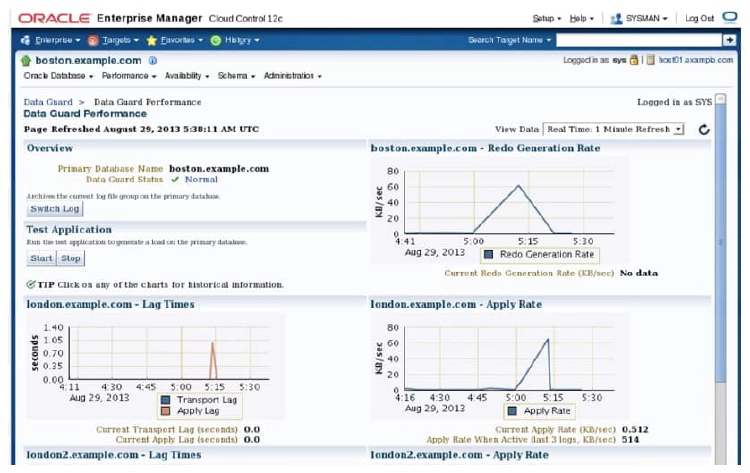750x473 pixels.
Task: Open the History menu
Action: (242, 40)
